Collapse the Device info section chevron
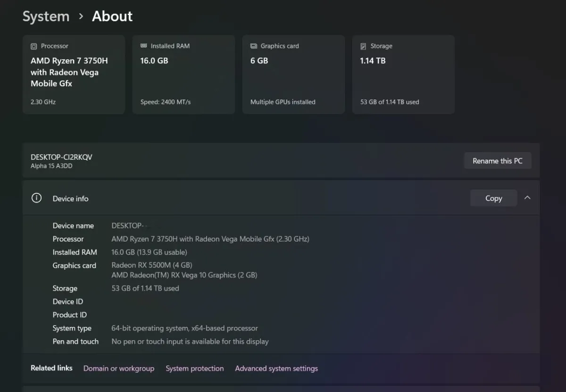The image size is (566, 392). click(527, 198)
